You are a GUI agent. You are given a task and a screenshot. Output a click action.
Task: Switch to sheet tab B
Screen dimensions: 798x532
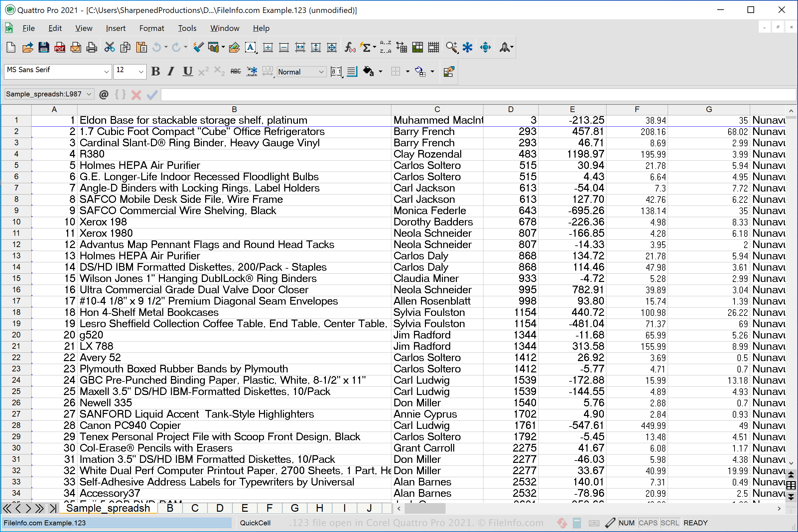(170, 508)
